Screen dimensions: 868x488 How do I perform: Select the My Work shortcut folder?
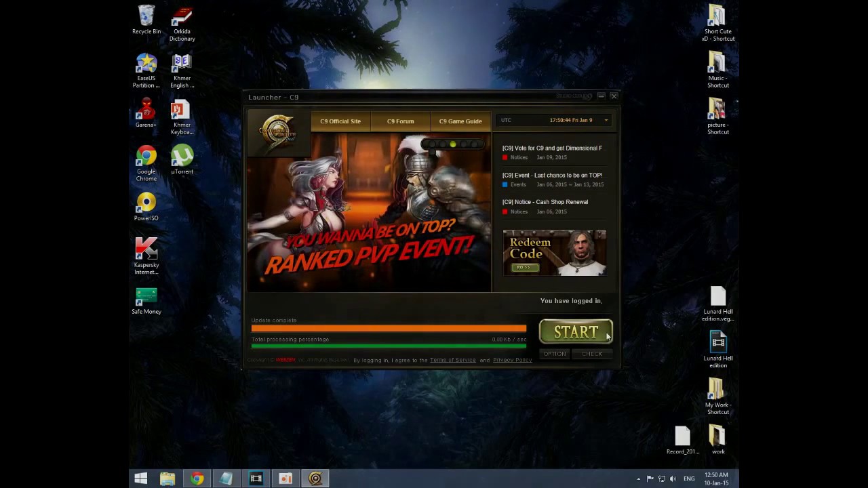718,397
